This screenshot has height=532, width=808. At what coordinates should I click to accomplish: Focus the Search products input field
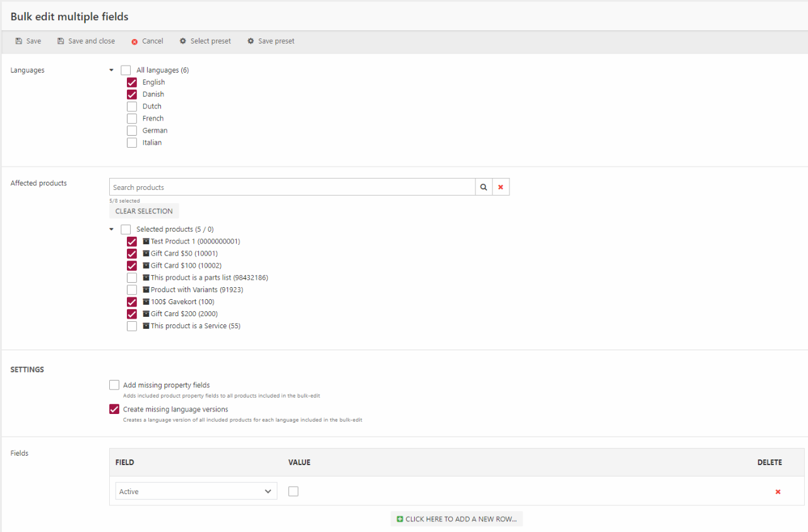pyautogui.click(x=292, y=187)
